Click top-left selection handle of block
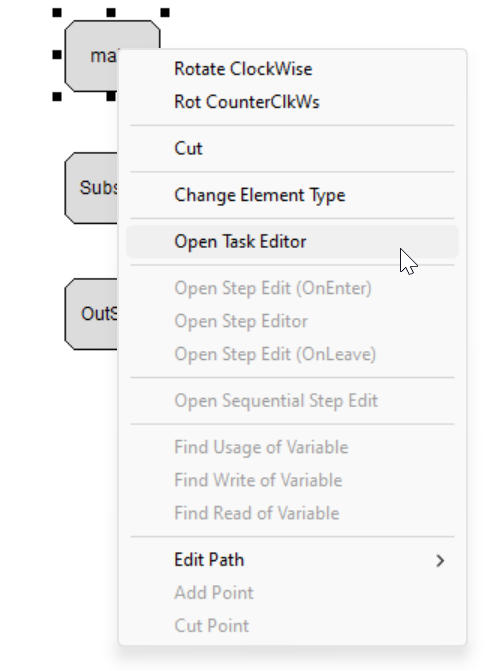Viewport: 488px width, 671px height. pyautogui.click(x=57, y=13)
